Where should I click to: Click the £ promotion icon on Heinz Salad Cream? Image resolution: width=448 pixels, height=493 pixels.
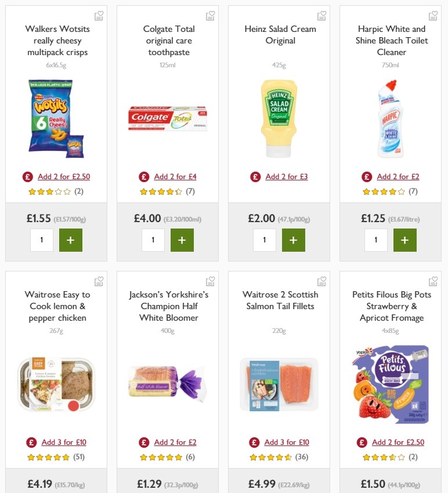(255, 176)
